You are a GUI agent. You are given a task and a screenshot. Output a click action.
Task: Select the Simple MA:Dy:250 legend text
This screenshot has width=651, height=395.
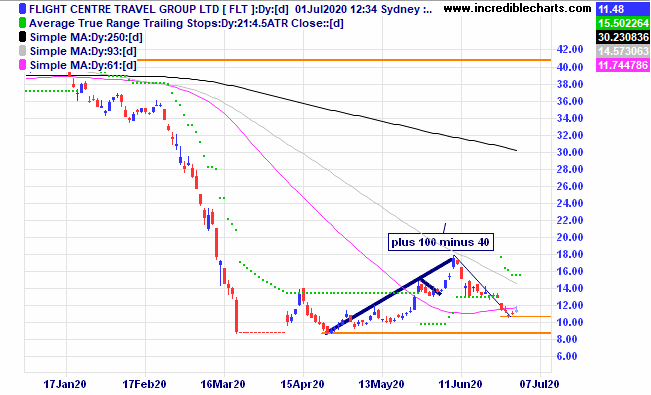tap(86, 37)
